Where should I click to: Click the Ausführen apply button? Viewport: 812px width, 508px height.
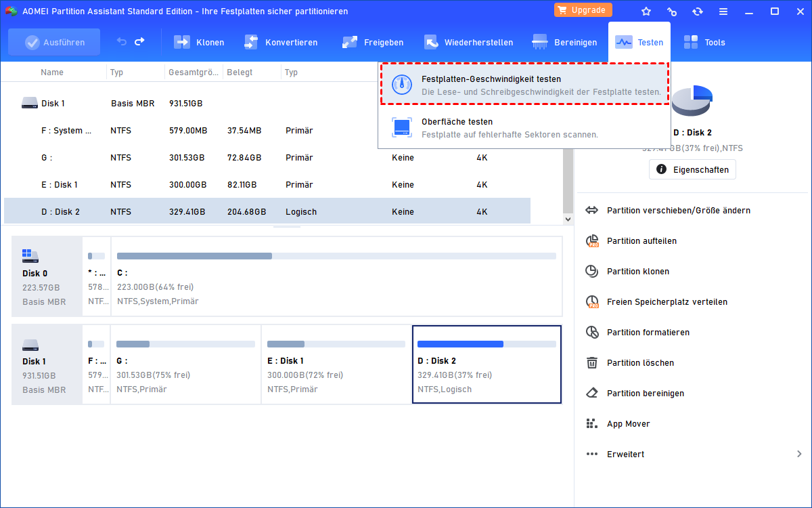point(54,42)
